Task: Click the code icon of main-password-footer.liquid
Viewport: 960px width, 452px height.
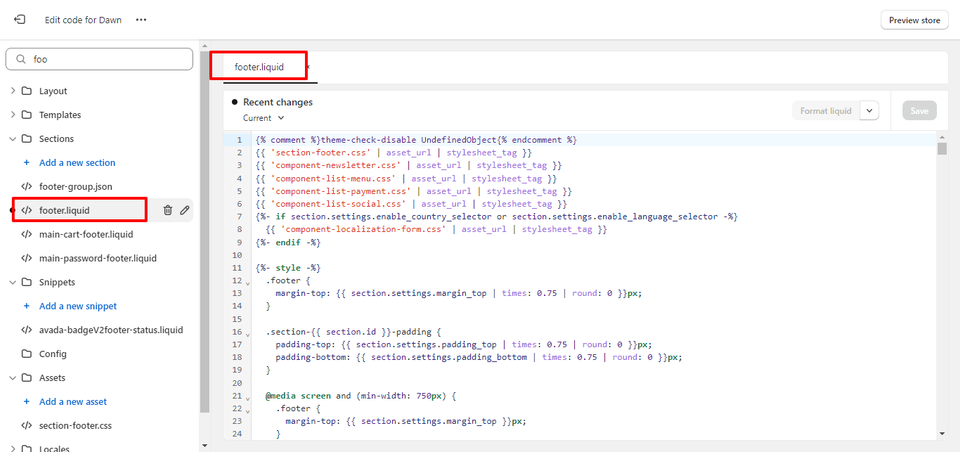Action: point(26,258)
